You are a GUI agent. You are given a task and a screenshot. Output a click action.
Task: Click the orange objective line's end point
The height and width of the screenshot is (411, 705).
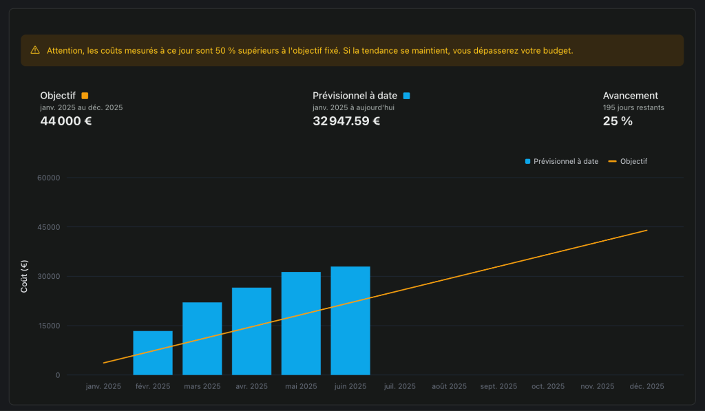[x=647, y=230]
